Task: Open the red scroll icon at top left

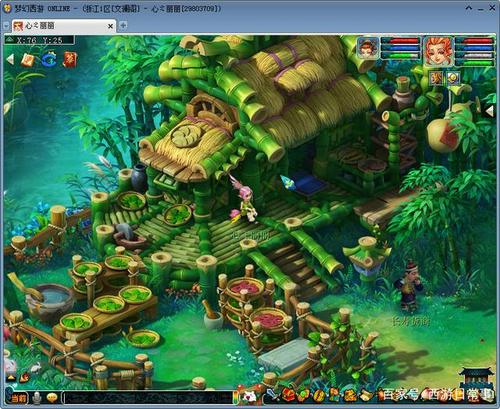Action: coord(70,60)
